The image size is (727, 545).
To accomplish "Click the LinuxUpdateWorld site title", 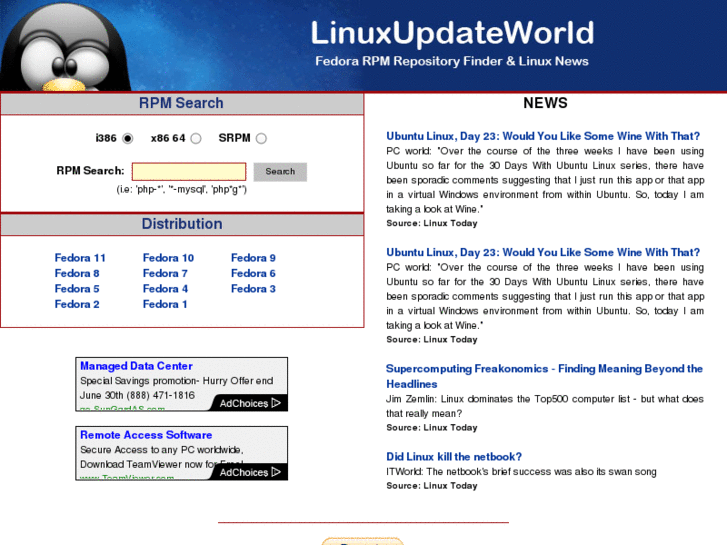I will pyautogui.click(x=452, y=32).
